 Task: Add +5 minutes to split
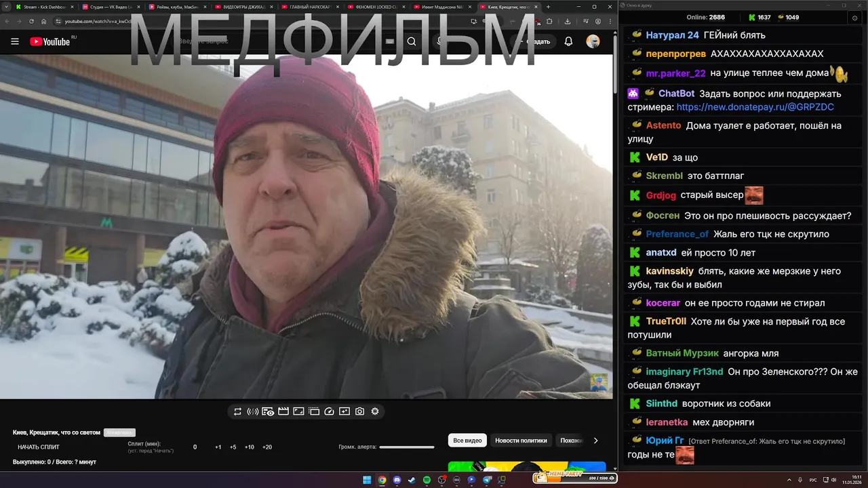pos(233,447)
